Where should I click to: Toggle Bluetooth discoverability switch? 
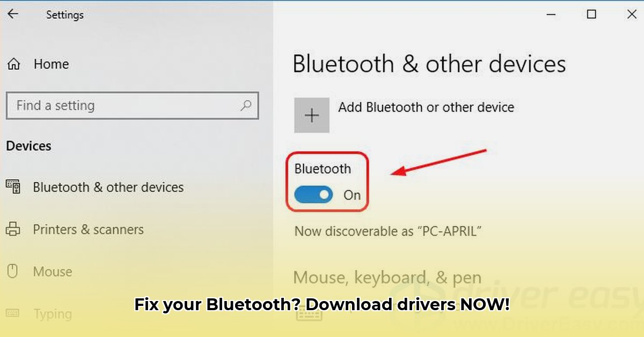pyautogui.click(x=313, y=195)
